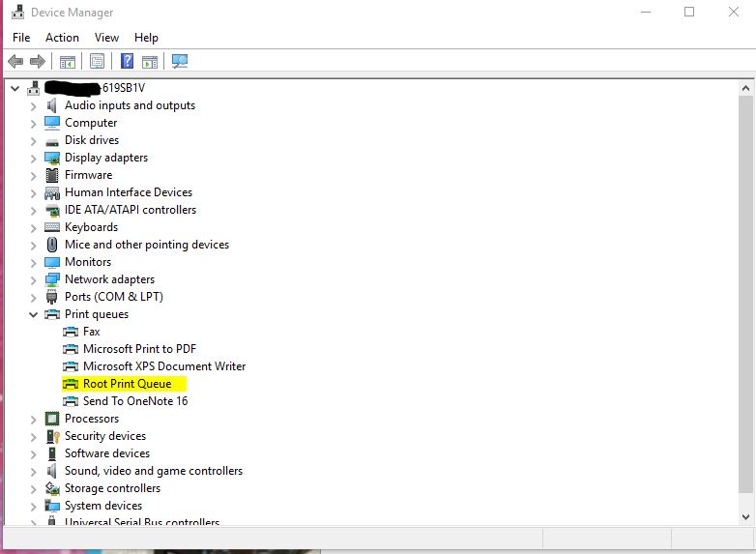The image size is (756, 554).
Task: Select the Storage controllers label
Action: pyautogui.click(x=113, y=488)
